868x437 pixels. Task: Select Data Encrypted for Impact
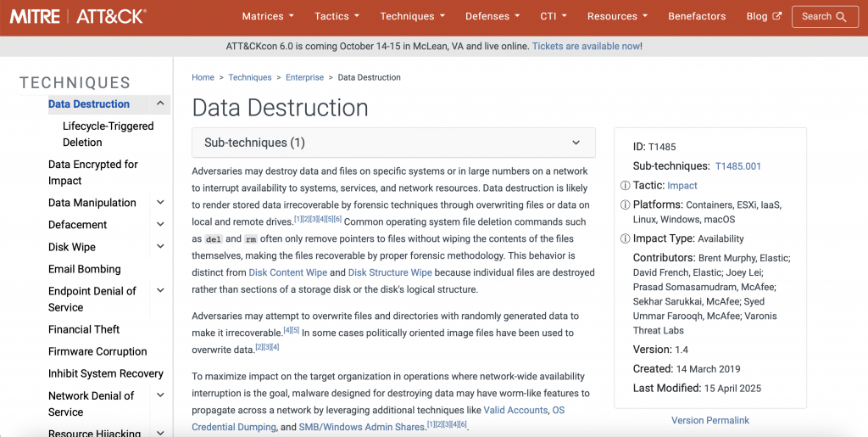point(93,172)
